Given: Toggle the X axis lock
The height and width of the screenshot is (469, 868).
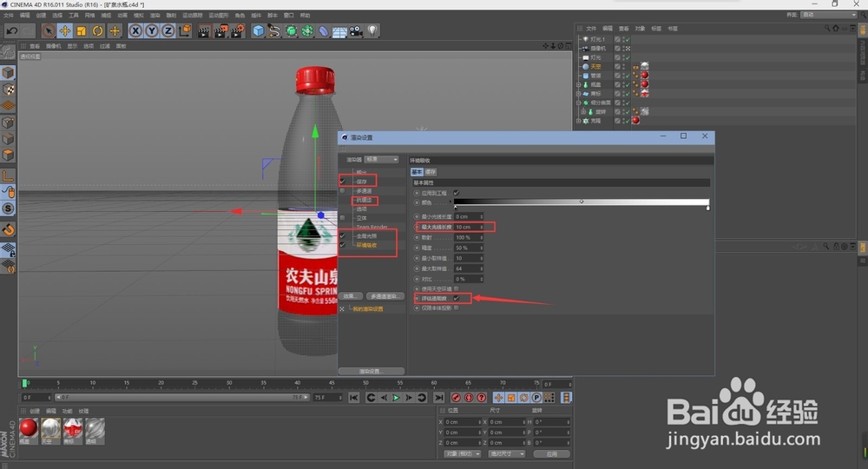Looking at the screenshot, I should 135,31.
